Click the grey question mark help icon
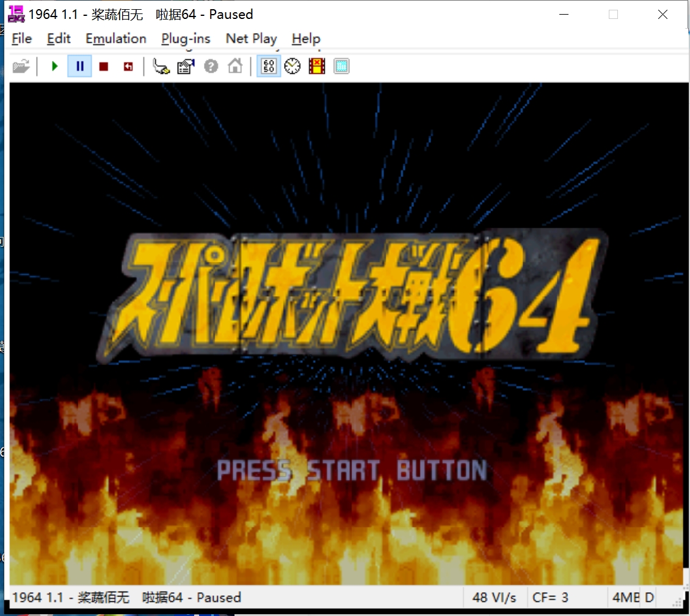The height and width of the screenshot is (616, 690). point(211,67)
